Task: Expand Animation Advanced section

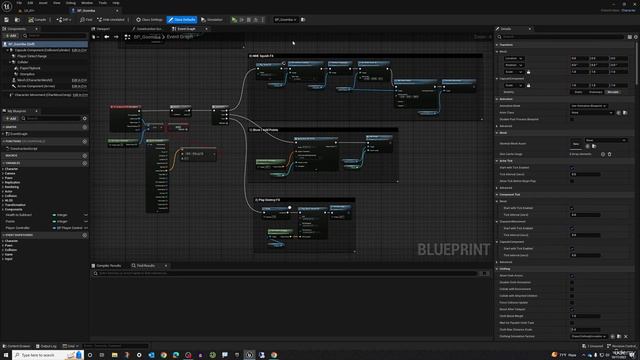Action: pos(497,126)
